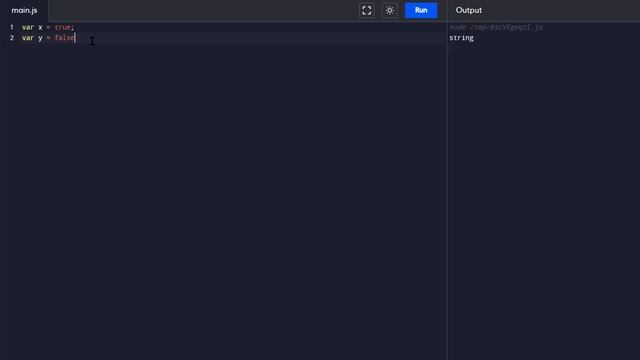Image resolution: width=640 pixels, height=360 pixels.
Task: Click line number 2 in gutter
Action: 11,38
